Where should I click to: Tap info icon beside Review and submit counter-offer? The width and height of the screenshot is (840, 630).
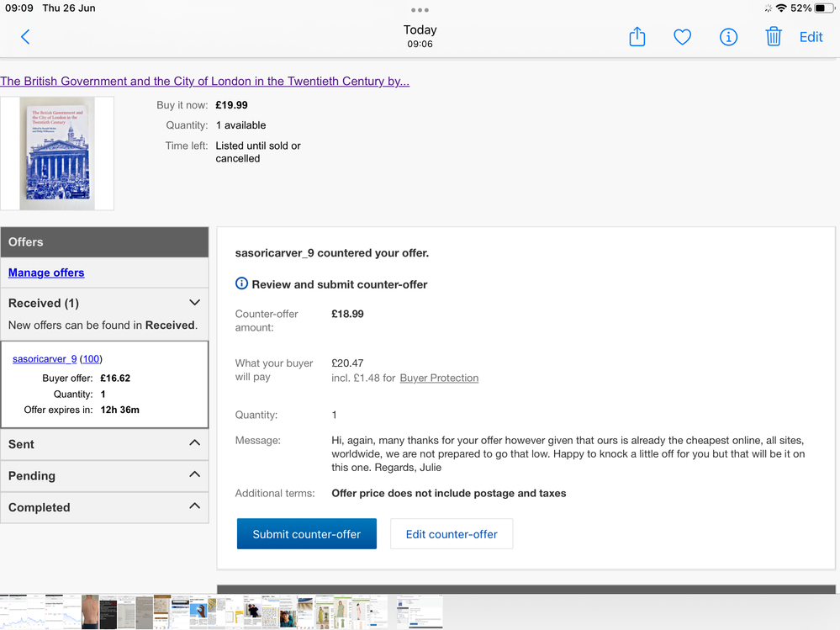pyautogui.click(x=241, y=283)
